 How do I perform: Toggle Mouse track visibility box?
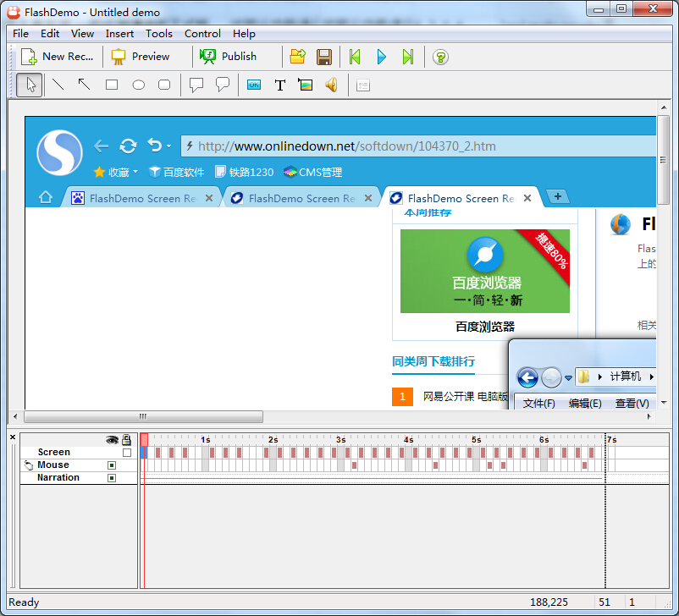click(111, 465)
